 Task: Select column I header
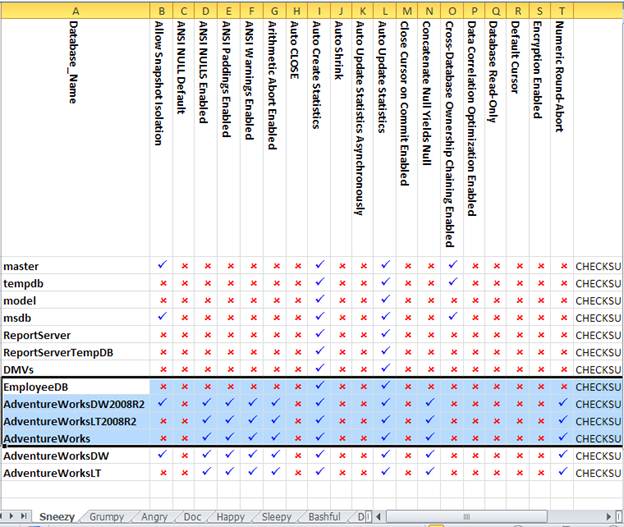click(x=319, y=11)
